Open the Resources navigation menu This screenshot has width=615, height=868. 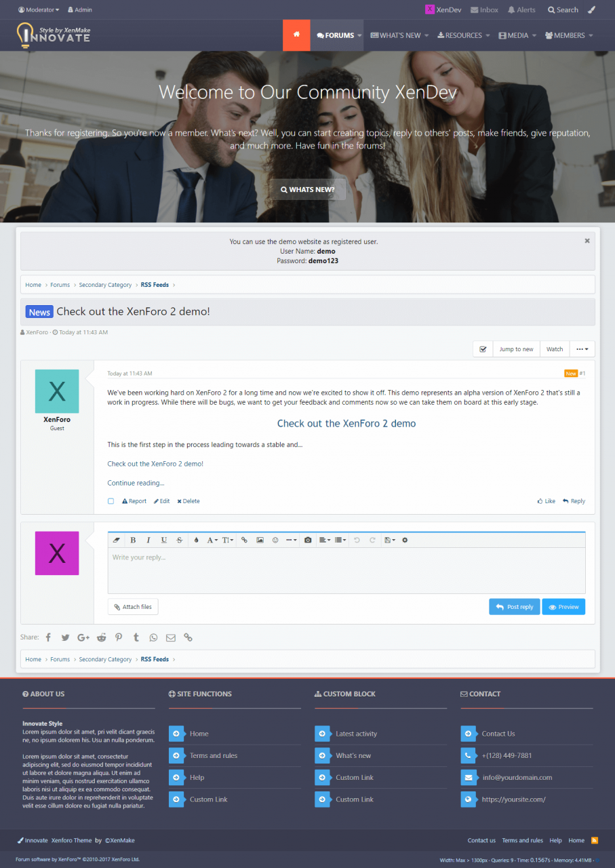click(x=463, y=35)
